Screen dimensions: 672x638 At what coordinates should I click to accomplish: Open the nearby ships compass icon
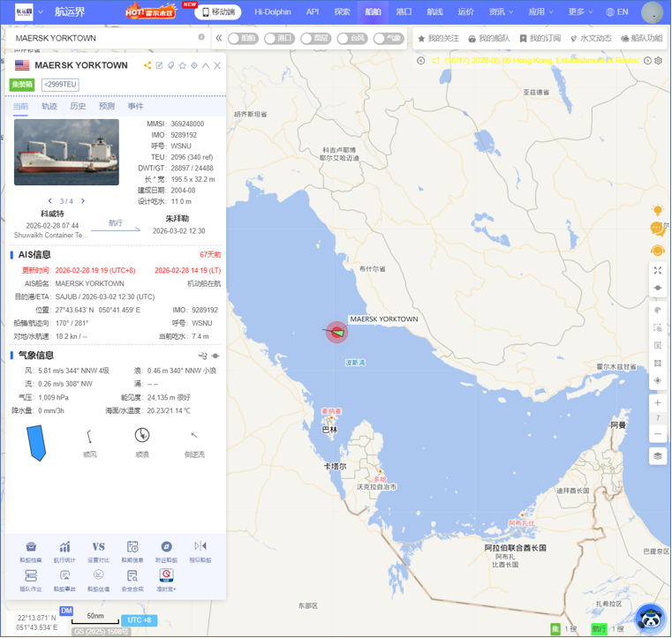(x=166, y=547)
